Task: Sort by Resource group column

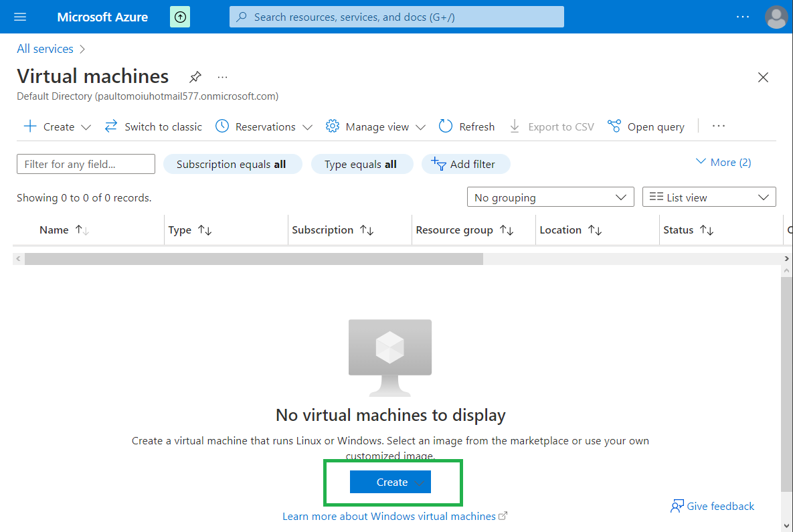Action: [x=464, y=230]
